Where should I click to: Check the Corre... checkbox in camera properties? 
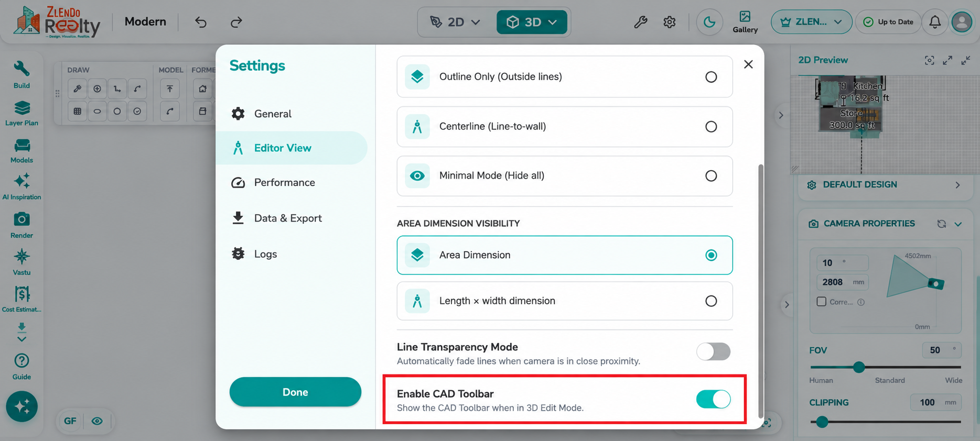pyautogui.click(x=822, y=302)
